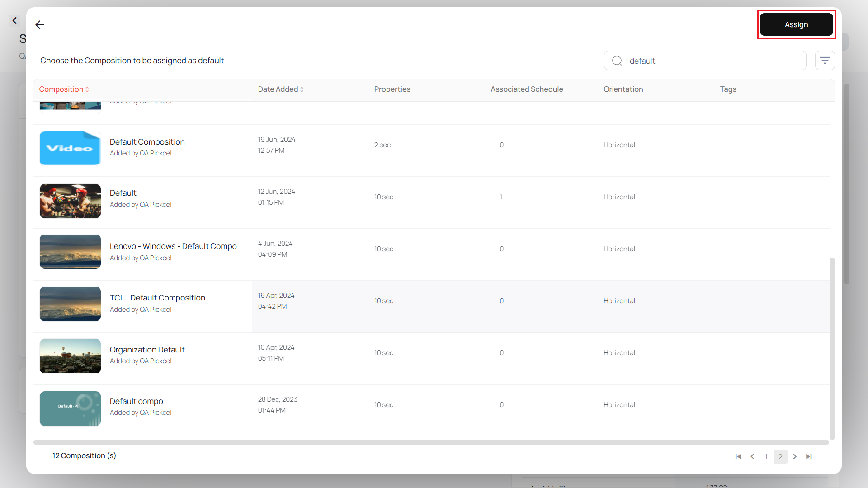Click the search input containing 'default'
Viewport: 868px width, 488px height.
point(705,61)
